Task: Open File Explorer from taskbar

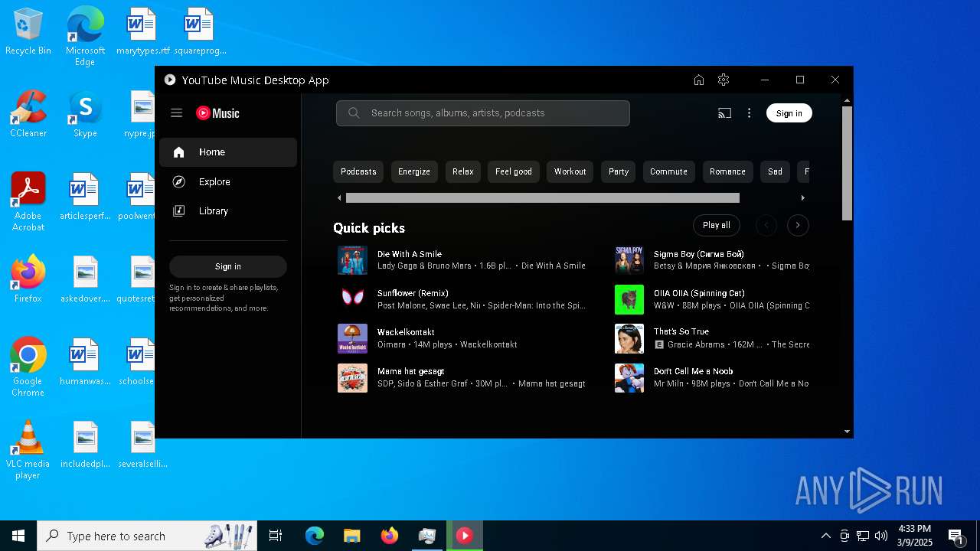Action: coord(351,536)
